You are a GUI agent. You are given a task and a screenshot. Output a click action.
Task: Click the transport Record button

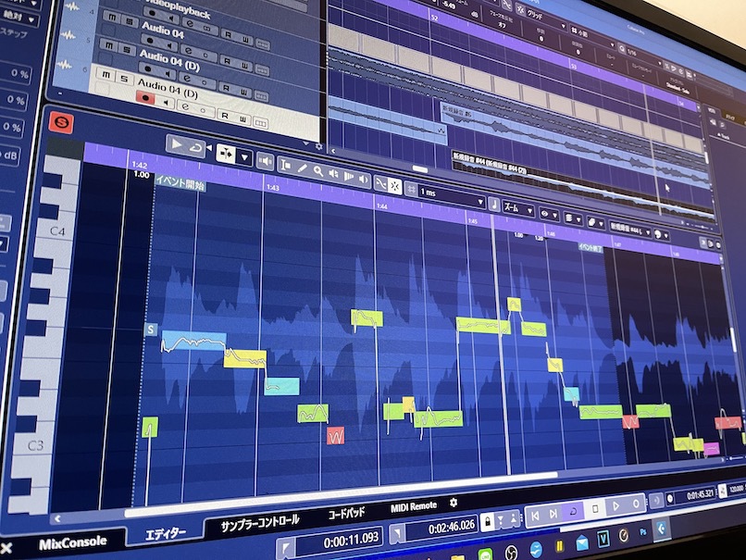pyautogui.click(x=637, y=504)
